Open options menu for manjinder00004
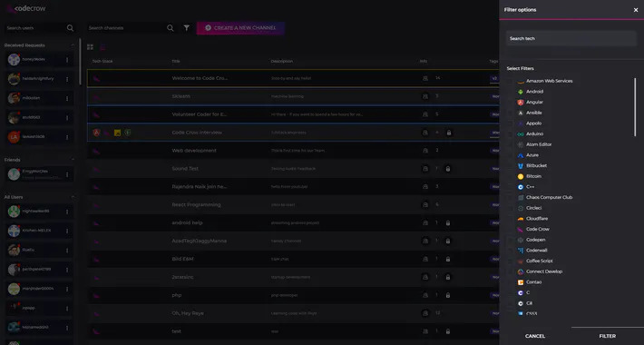This screenshot has width=644, height=345. (x=67, y=289)
